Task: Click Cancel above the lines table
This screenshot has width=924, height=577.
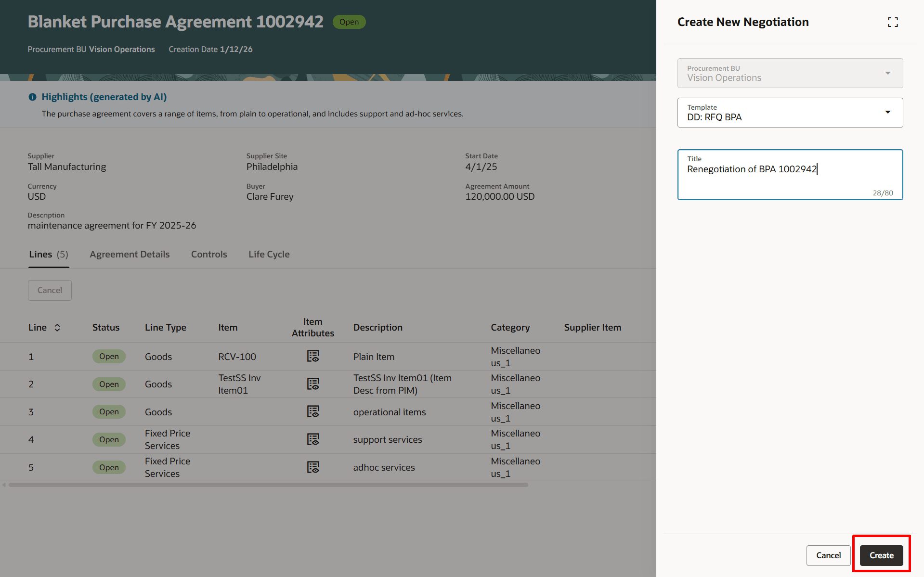Action: point(50,290)
